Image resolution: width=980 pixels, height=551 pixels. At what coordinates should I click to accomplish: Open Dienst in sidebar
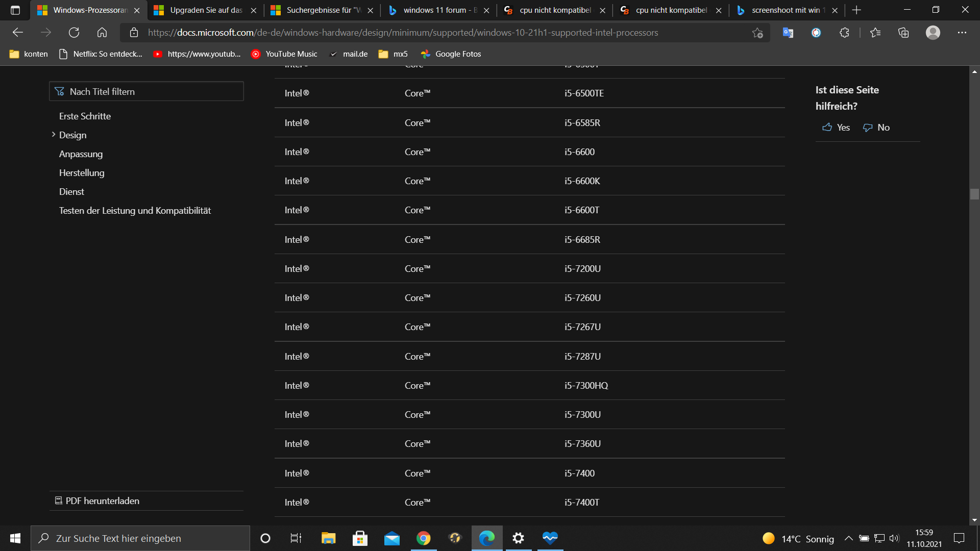click(71, 192)
